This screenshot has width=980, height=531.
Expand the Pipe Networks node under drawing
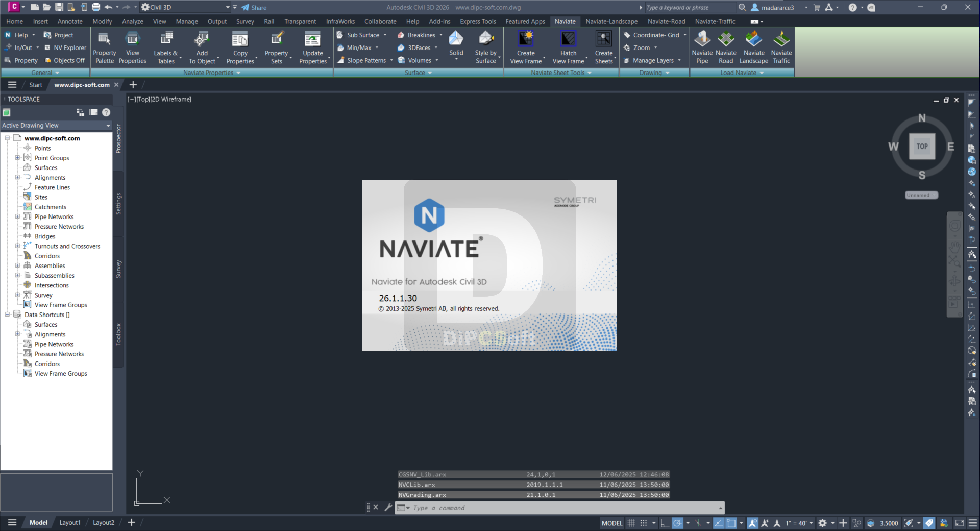17,216
